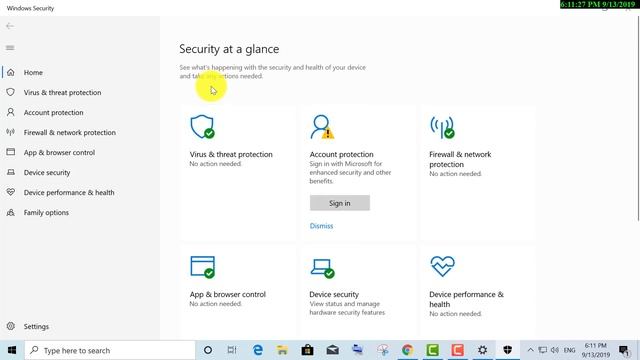Open Device security tile title
Image resolution: width=640 pixels, height=360 pixels.
pos(334,294)
